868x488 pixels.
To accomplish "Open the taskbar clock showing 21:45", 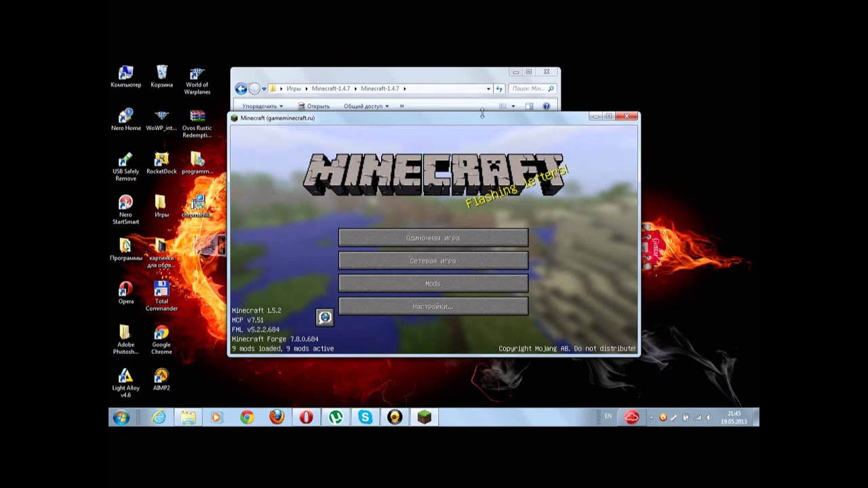I will point(734,418).
